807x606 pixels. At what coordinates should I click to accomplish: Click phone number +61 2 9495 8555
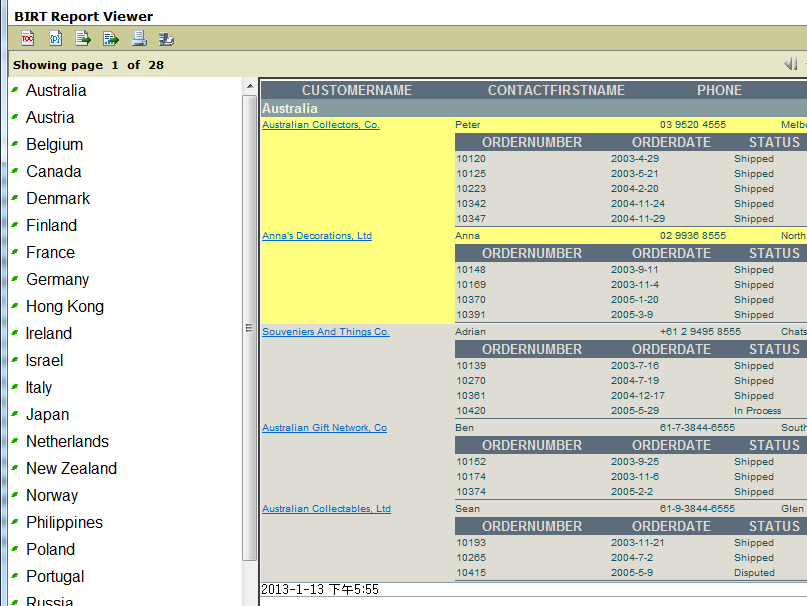coord(700,332)
